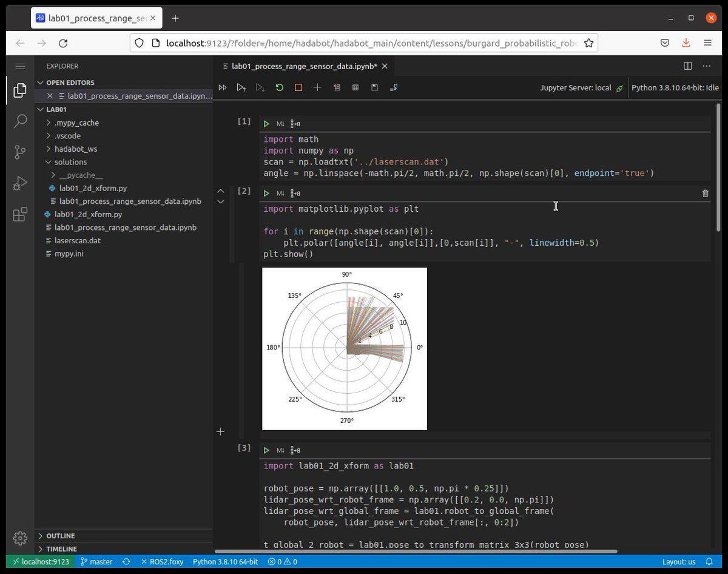This screenshot has height=574, width=728.
Task: Open lab01_2d_xform.py inside solutions folder
Action: 123,188
